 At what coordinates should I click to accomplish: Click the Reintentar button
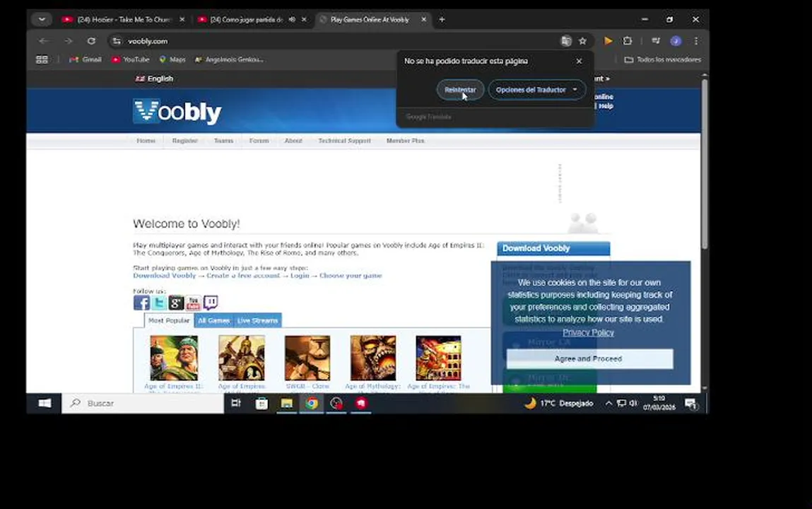click(x=460, y=90)
